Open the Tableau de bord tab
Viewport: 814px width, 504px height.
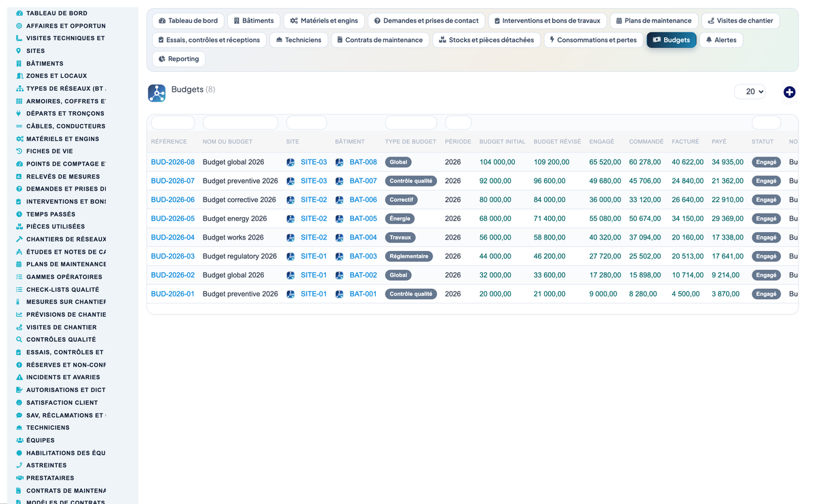pos(188,21)
